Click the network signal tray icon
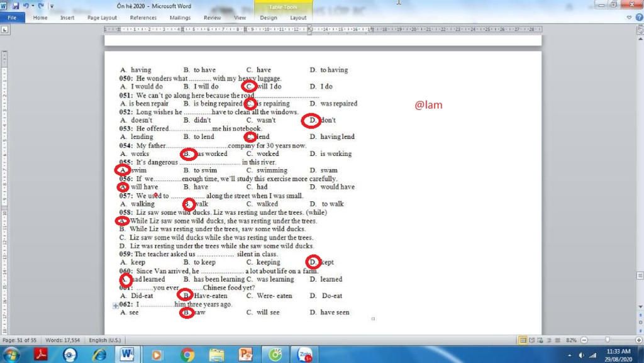 (592, 355)
